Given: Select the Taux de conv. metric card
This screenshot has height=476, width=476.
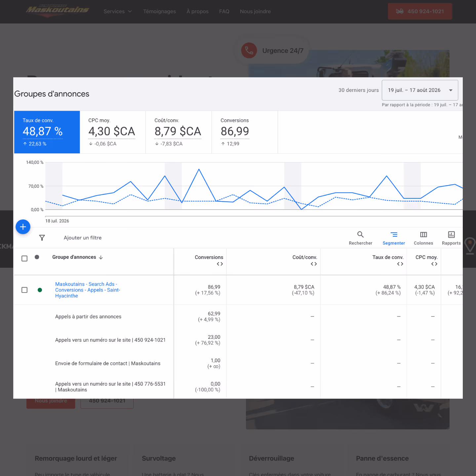Looking at the screenshot, I should pyautogui.click(x=47, y=132).
